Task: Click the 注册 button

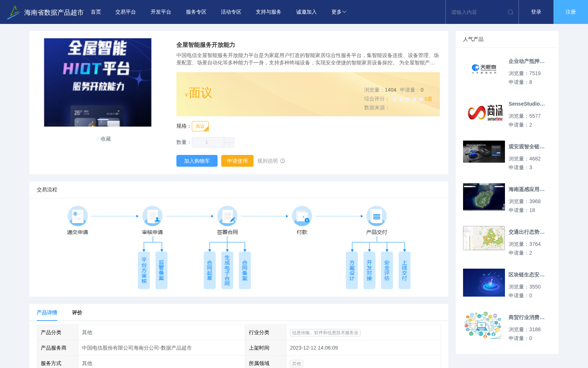Action: (x=571, y=12)
